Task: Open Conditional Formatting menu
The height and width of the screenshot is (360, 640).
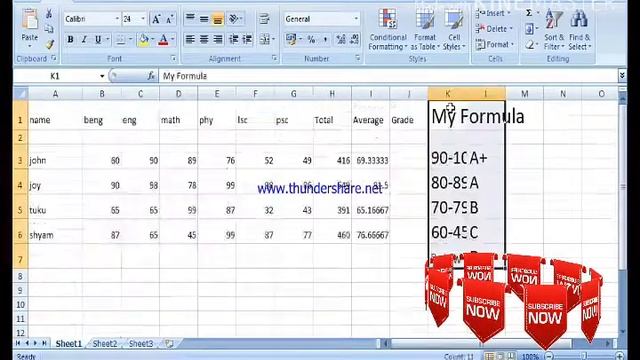Action: (387, 29)
